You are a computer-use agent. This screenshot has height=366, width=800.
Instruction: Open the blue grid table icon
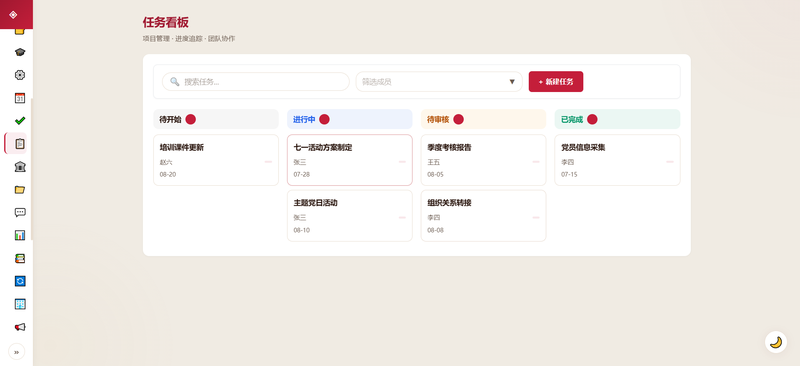pyautogui.click(x=20, y=304)
